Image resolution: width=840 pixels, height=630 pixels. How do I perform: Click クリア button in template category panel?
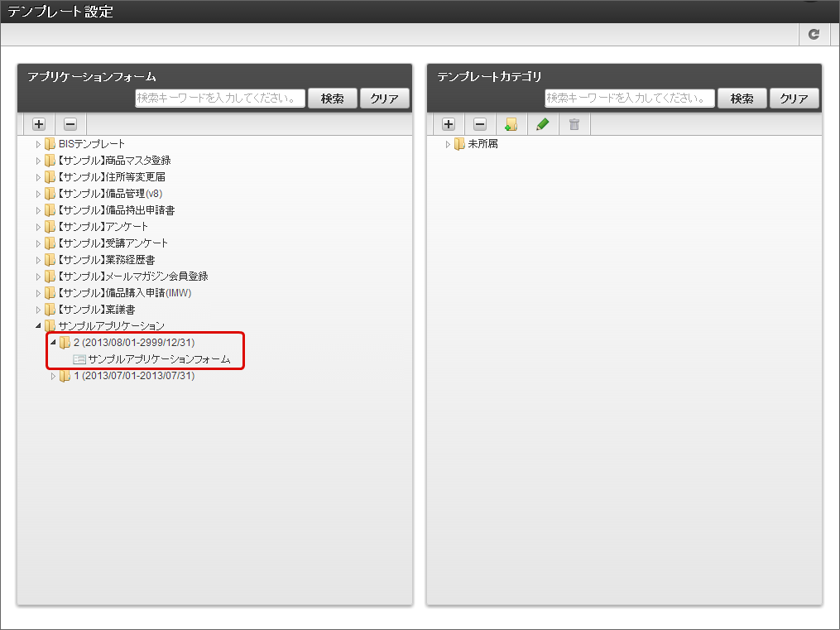[794, 99]
